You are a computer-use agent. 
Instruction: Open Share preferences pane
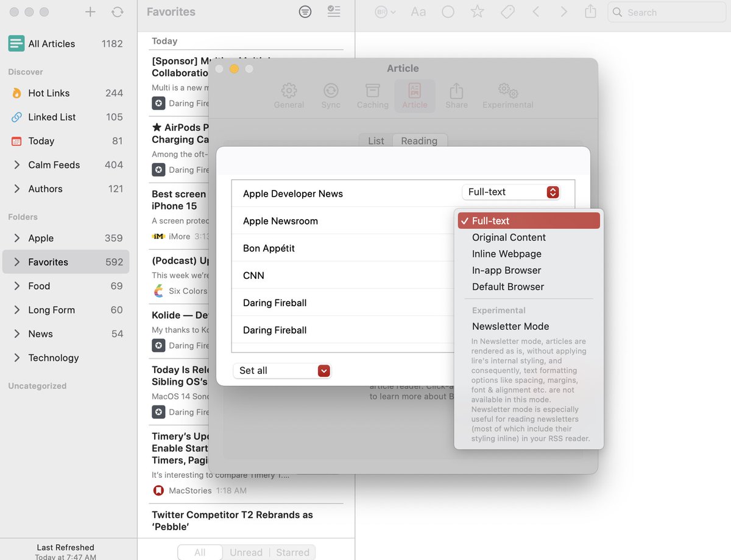pyautogui.click(x=457, y=96)
